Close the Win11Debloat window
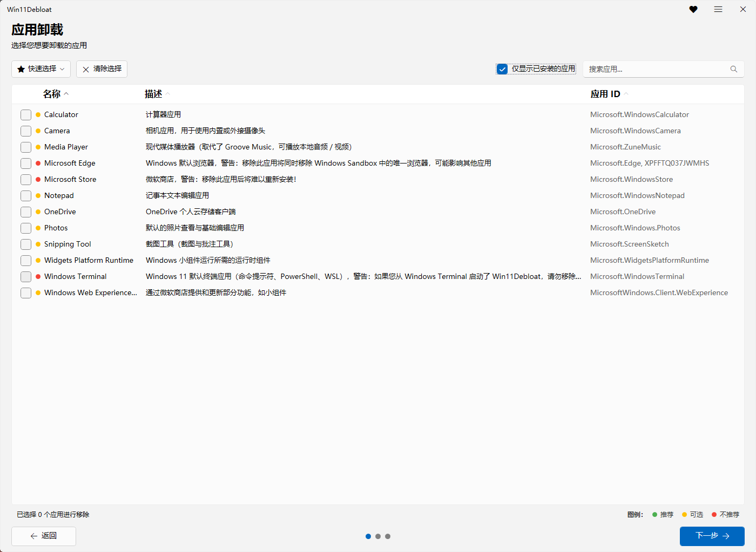 [x=743, y=9]
